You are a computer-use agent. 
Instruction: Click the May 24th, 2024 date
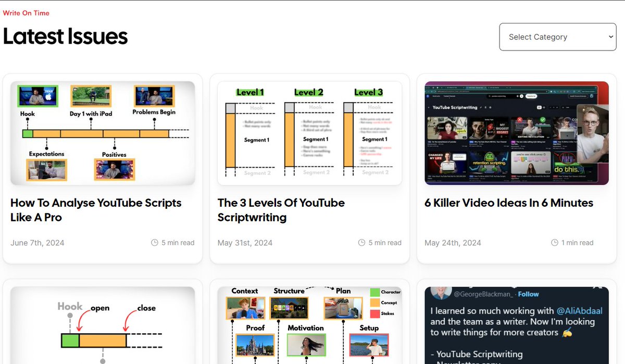[x=453, y=243]
